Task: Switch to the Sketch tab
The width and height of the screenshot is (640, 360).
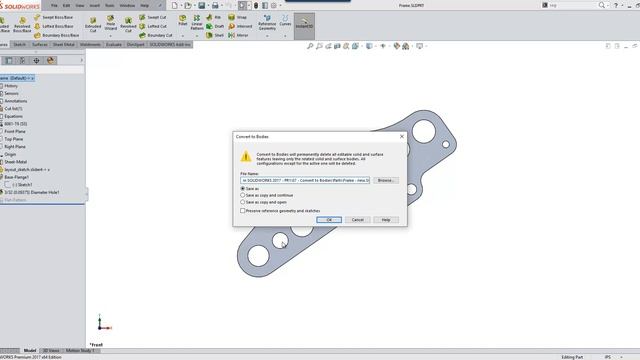Action: 20,44
